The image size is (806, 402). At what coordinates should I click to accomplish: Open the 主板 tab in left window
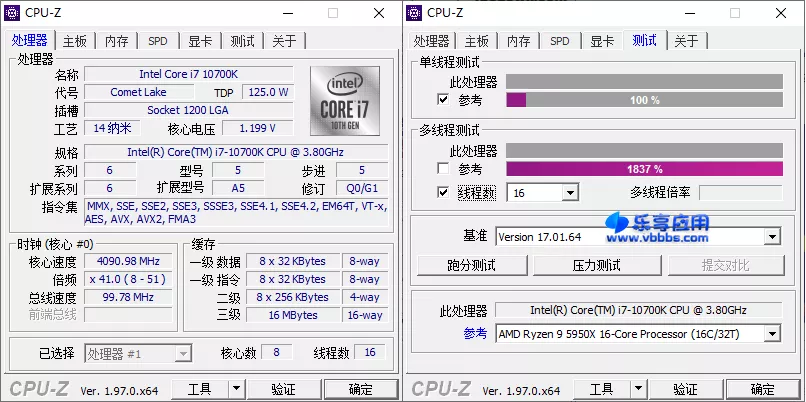pyautogui.click(x=75, y=41)
